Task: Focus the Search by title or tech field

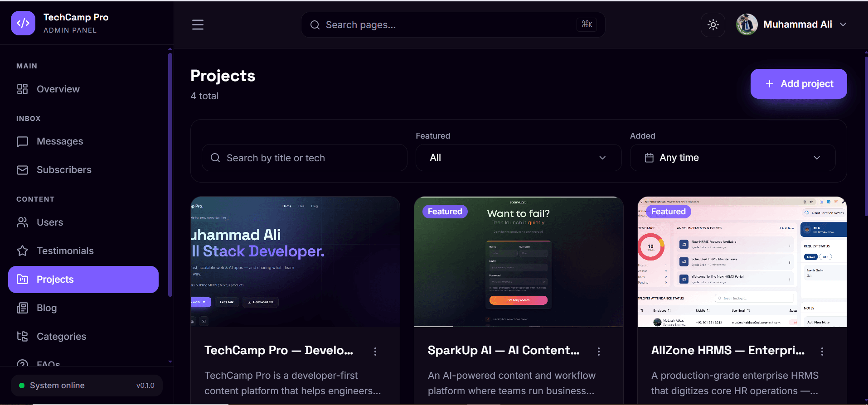Action: coord(305,158)
